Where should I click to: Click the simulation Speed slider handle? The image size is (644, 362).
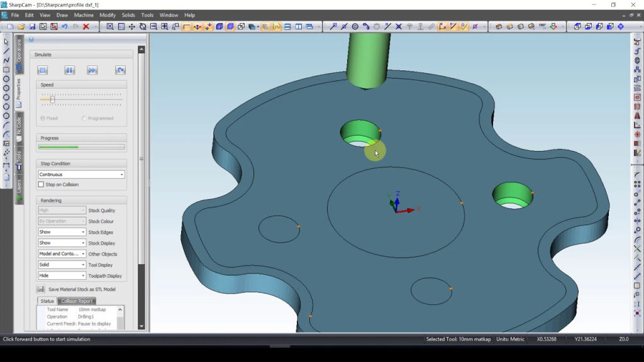coord(52,99)
